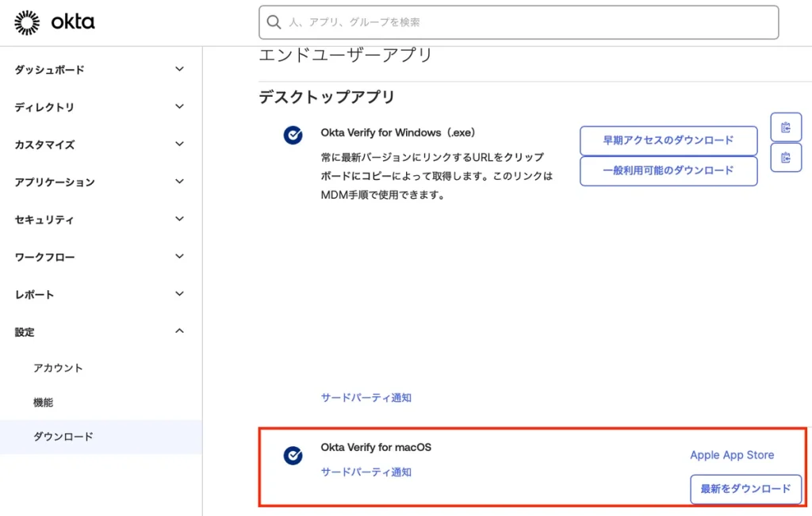Expand the ダッシュボード menu chevron
Viewport: 812px width, 516px height.
click(x=179, y=70)
